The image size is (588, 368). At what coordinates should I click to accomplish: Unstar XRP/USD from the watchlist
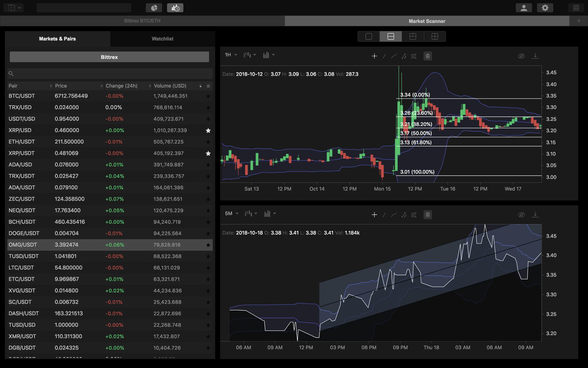click(208, 131)
